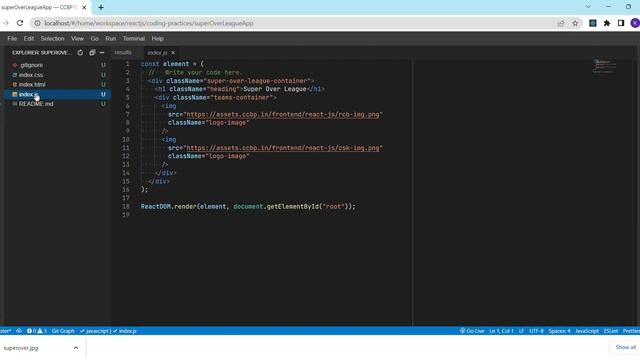Viewport: 640px width, 360px height.
Task: Place cursor on ReactDOM.render line
Action: [x=248, y=207]
